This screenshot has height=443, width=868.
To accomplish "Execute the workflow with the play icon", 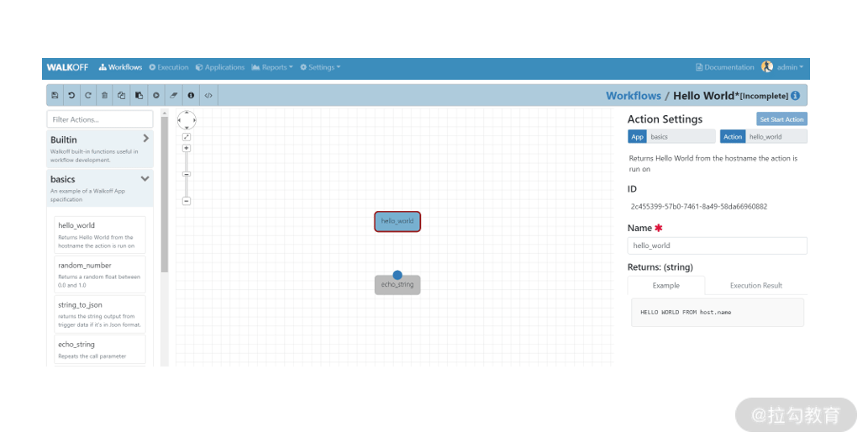I will click(x=156, y=95).
